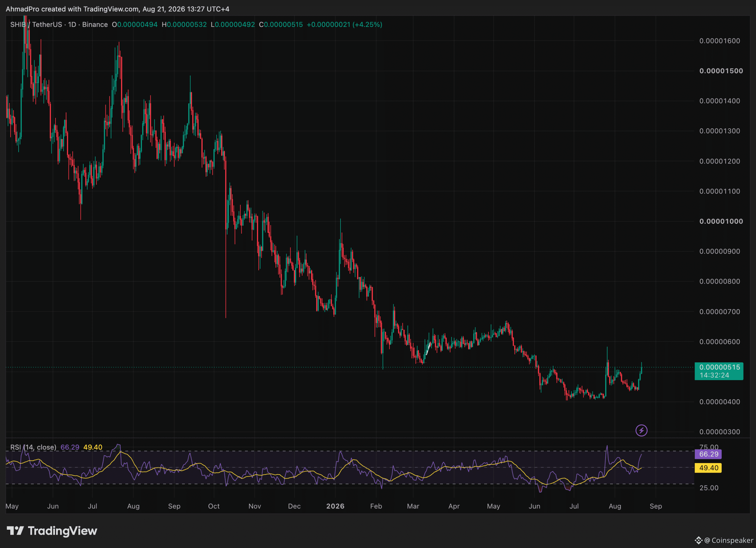Click the Feb label on time axis
The height and width of the screenshot is (548, 756).
tap(376, 506)
